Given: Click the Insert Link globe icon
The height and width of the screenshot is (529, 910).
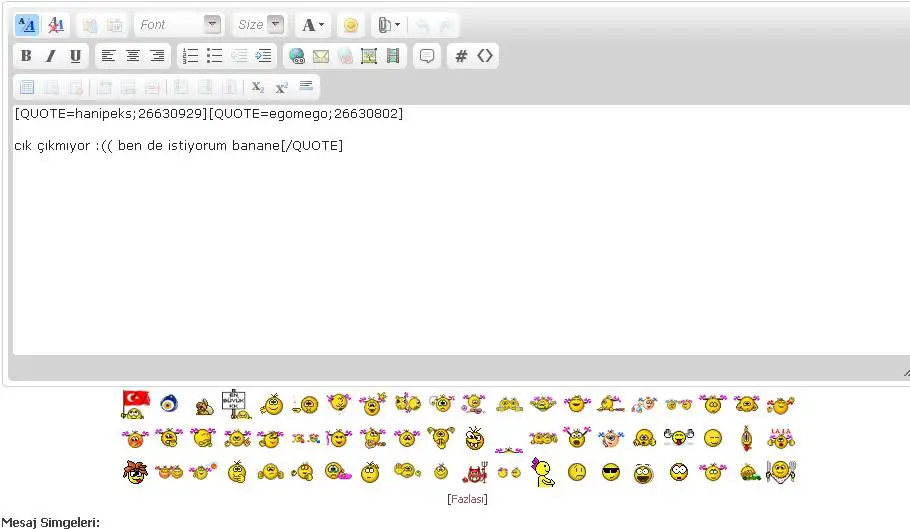Looking at the screenshot, I should 296,56.
